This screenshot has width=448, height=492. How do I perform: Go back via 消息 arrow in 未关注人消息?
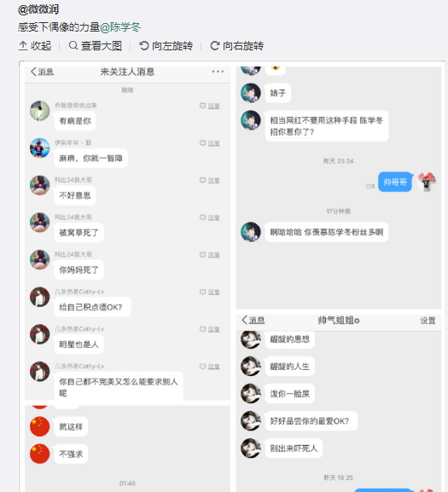[42, 72]
